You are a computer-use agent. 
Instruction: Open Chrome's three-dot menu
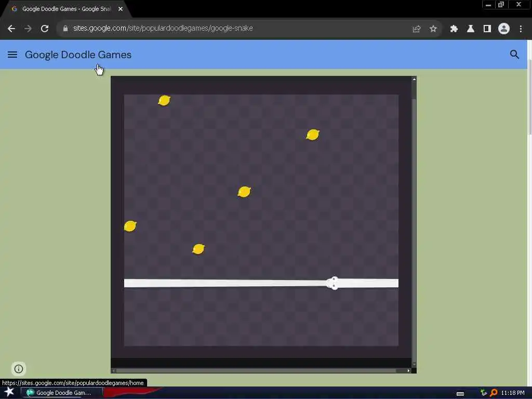coord(521,29)
